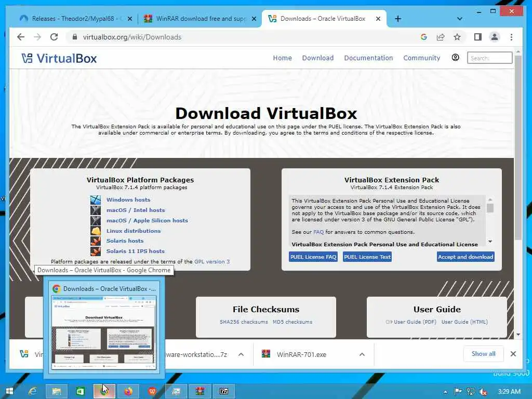
Task: Open SHA256 checksums link
Action: tap(244, 322)
